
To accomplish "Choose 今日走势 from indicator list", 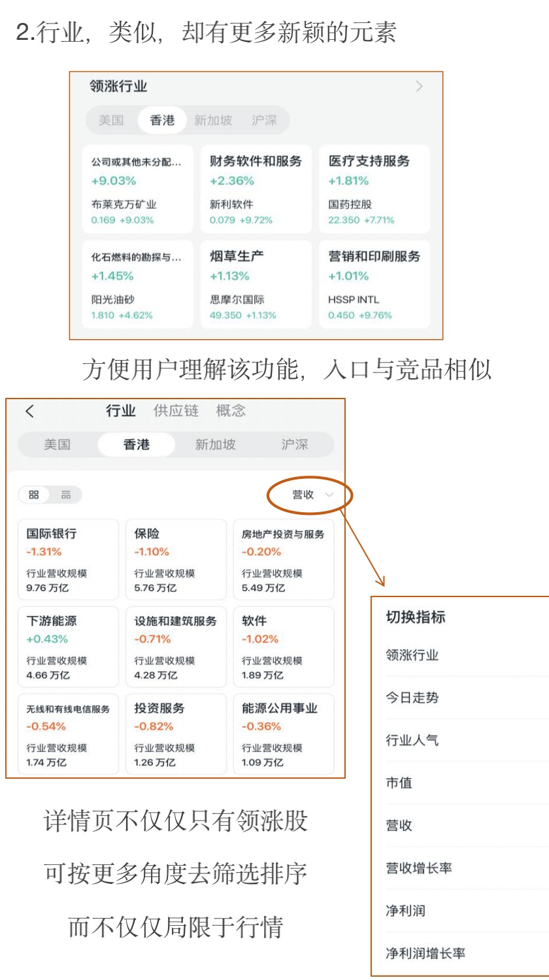I will 412,698.
